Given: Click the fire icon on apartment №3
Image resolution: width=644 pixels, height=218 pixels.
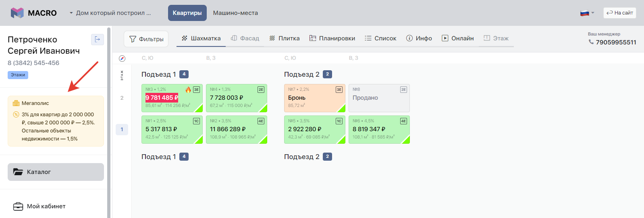Looking at the screenshot, I should (188, 90).
